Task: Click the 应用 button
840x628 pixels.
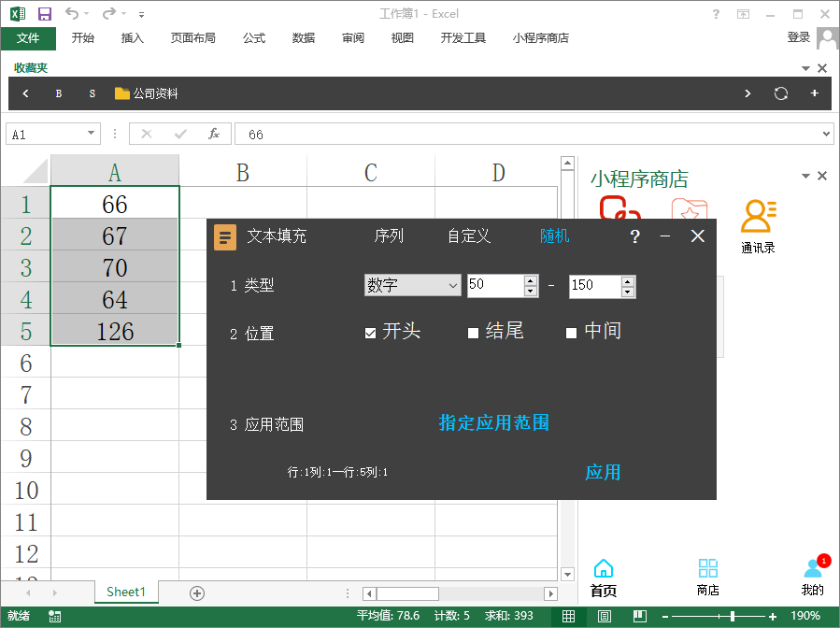Action: click(603, 472)
